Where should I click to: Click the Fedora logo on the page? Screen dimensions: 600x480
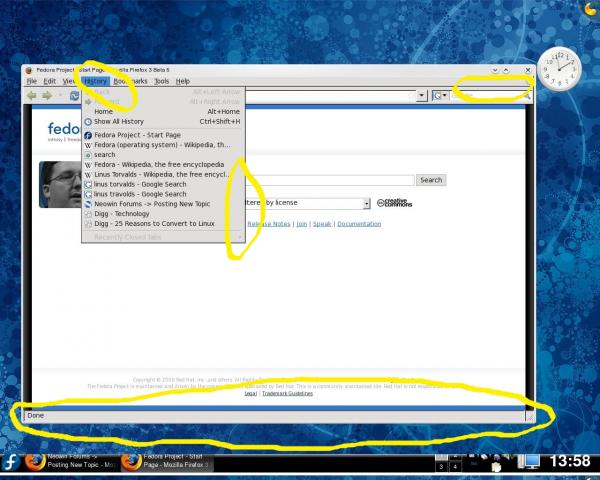point(64,129)
